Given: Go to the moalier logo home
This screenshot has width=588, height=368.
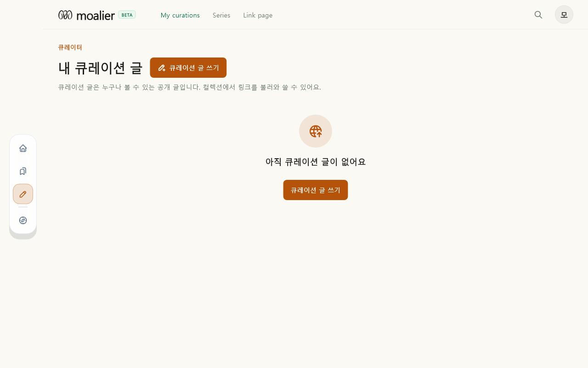Looking at the screenshot, I should [x=86, y=15].
